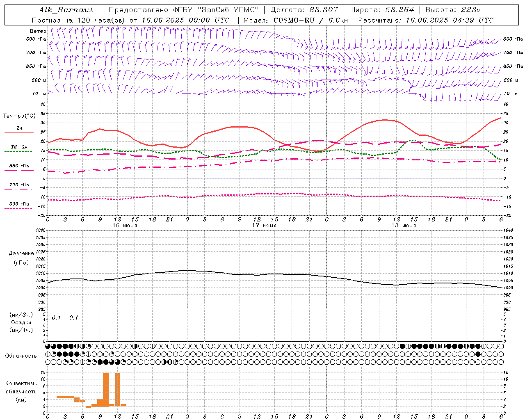The image size is (525, 420).
Task: Click the '850 гПа' entry in temperature legend
Action: [19, 166]
